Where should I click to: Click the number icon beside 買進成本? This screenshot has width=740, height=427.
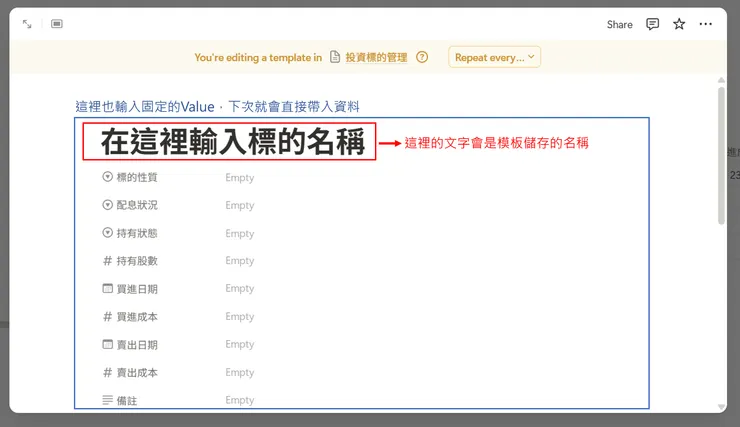point(108,317)
